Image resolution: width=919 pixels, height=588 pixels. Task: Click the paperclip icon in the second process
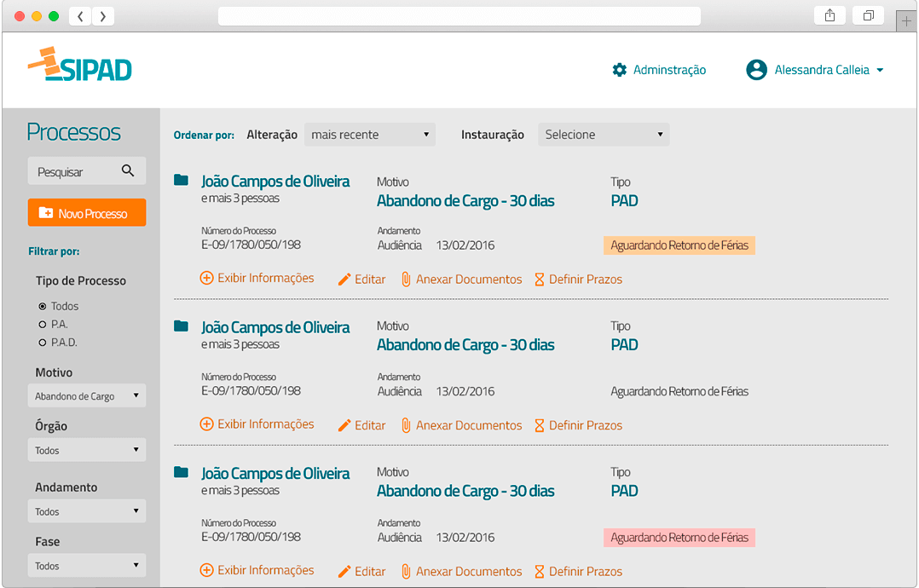pyautogui.click(x=406, y=425)
